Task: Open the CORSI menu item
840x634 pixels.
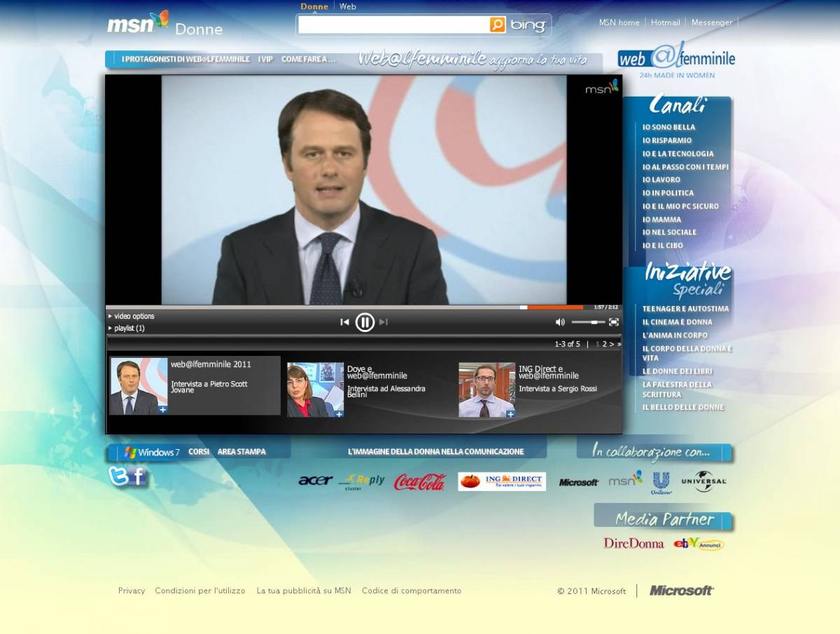Action: pyautogui.click(x=199, y=452)
